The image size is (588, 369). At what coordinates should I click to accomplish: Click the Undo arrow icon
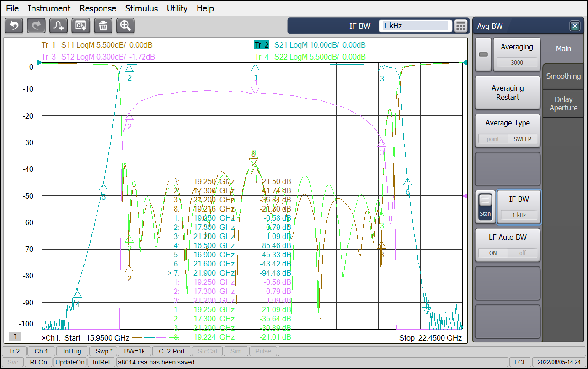(x=14, y=26)
